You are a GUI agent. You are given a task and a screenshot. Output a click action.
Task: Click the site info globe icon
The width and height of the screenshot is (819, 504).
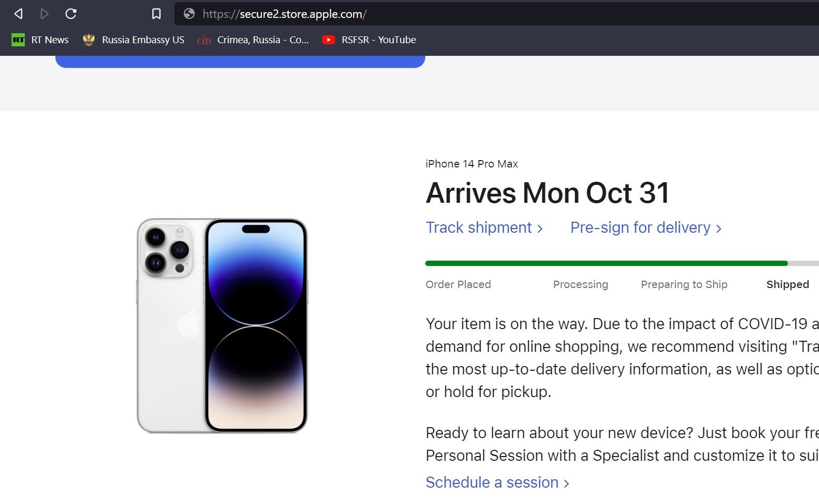pyautogui.click(x=189, y=14)
